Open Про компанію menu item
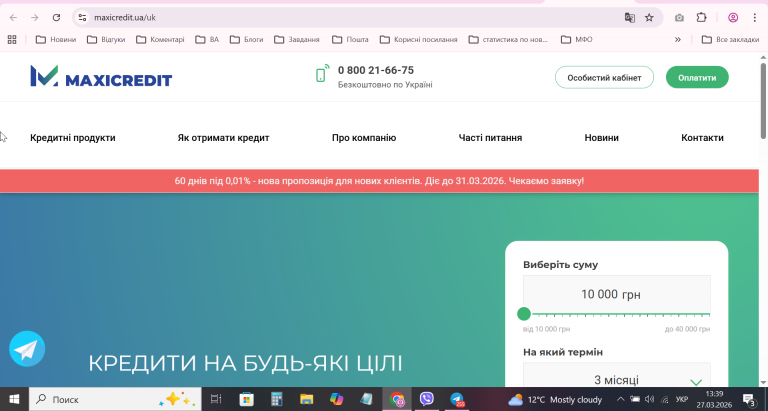Viewport: 768px width, 411px height. tap(364, 138)
